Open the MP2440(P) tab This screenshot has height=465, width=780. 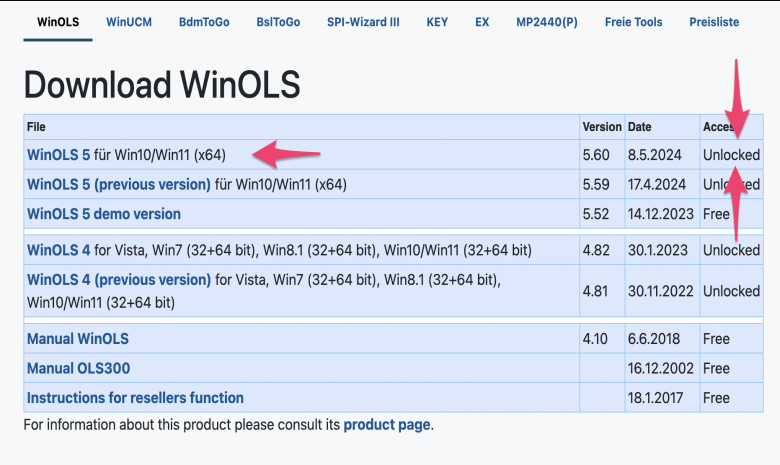pyautogui.click(x=547, y=22)
